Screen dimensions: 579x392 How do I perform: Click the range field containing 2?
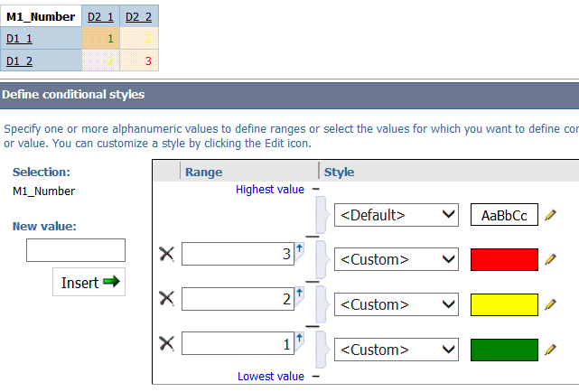coord(238,299)
